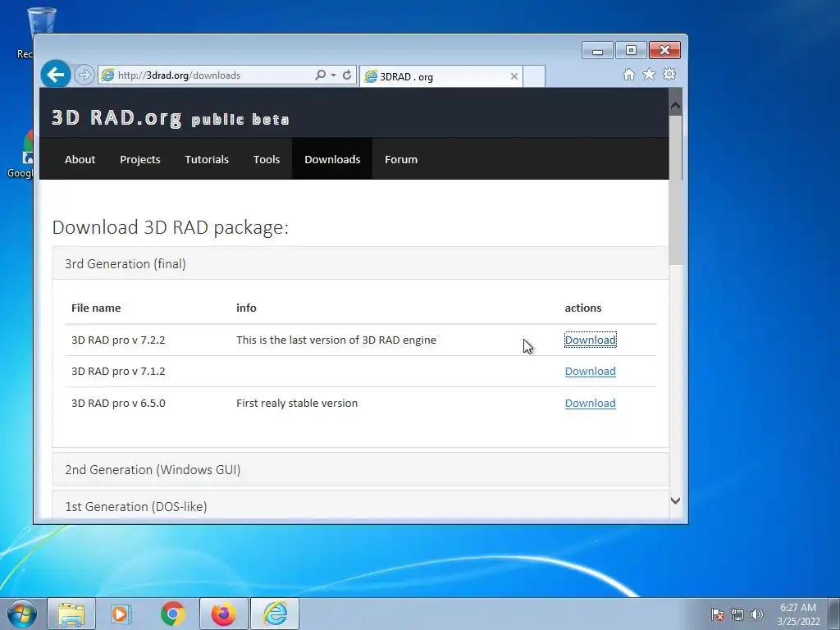Click the volume speaker tray icon
Screen dimensions: 840x630
pyautogui.click(x=756, y=614)
